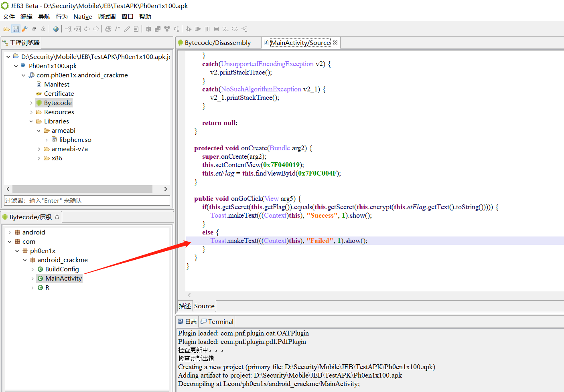Select the 日志 log tab
The height and width of the screenshot is (392, 564).
point(187,321)
